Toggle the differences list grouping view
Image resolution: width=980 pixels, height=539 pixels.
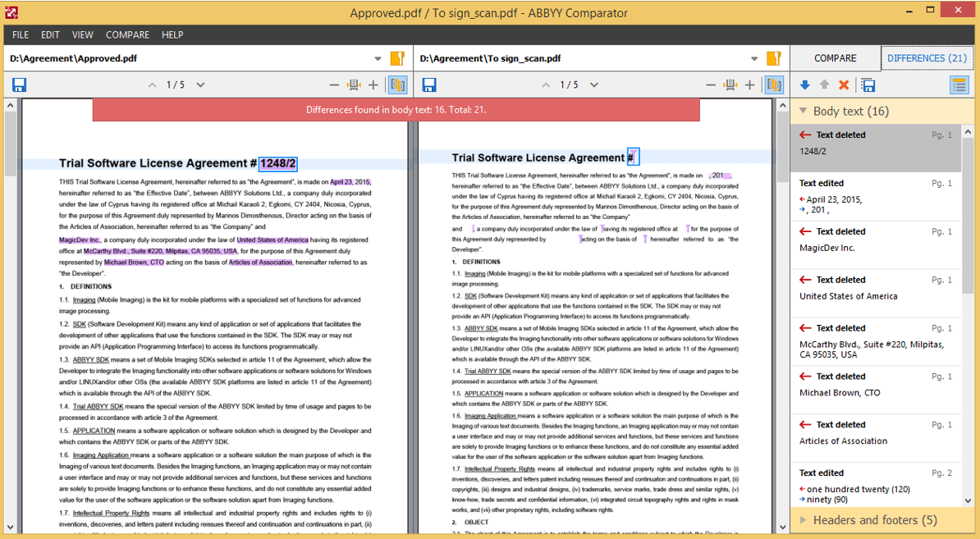point(958,85)
